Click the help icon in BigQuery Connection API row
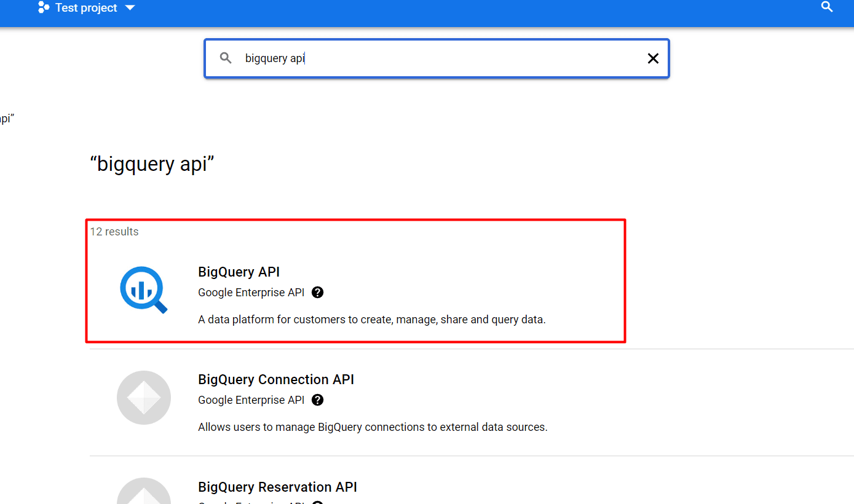 317,400
